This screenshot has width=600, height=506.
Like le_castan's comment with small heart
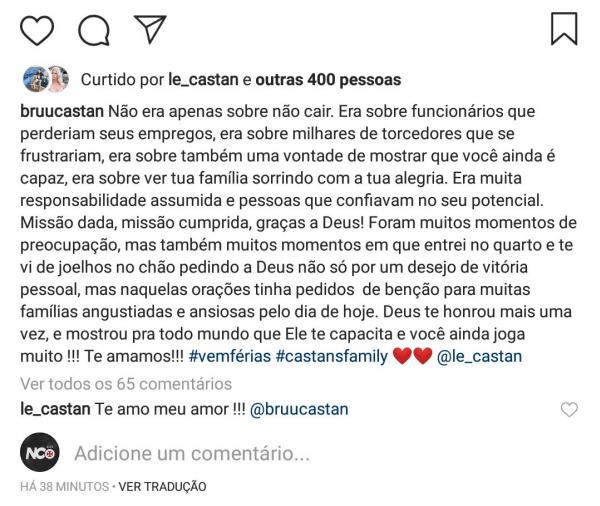pyautogui.click(x=569, y=410)
